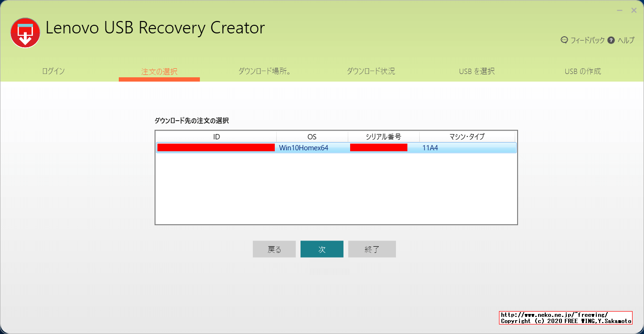This screenshot has width=644, height=334.
Task: Close the Recovery Creator window
Action: tap(634, 10)
